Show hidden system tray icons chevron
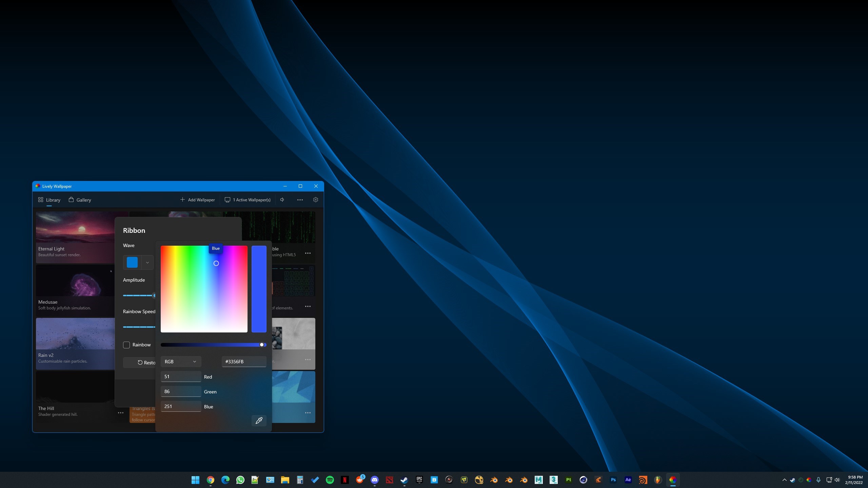This screenshot has height=488, width=868. tap(784, 480)
